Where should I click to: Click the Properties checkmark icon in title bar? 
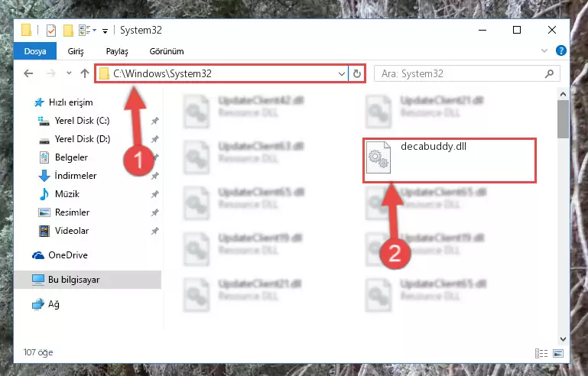(51, 31)
